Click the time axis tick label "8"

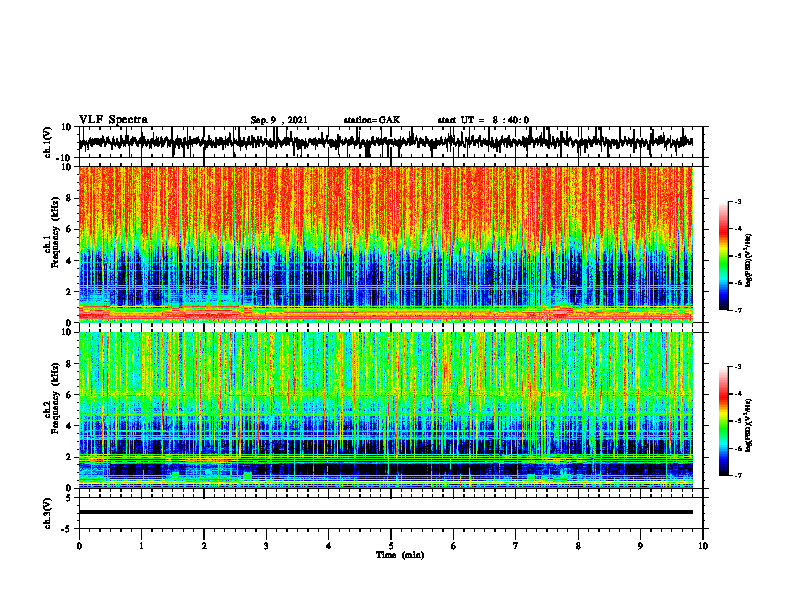578,546
